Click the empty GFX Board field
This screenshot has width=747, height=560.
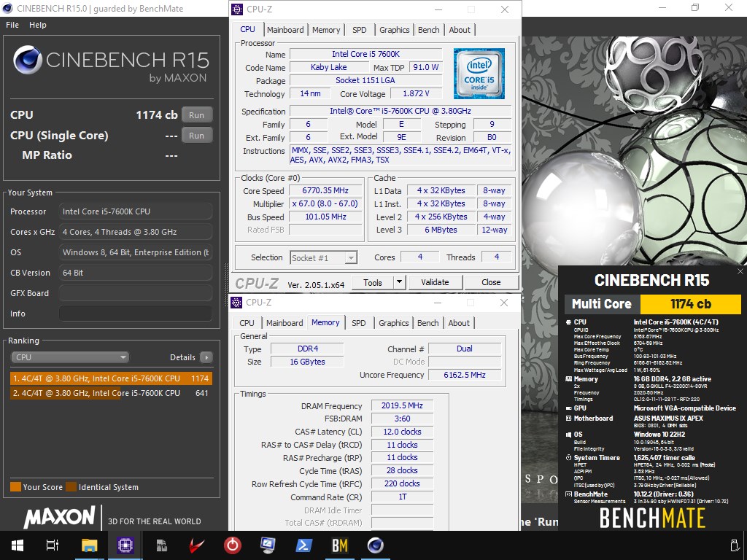(135, 293)
